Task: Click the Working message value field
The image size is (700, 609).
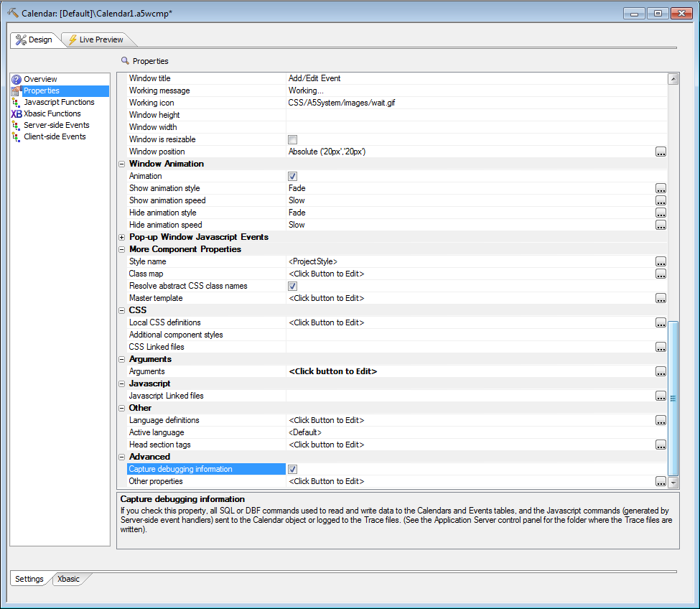Action: [x=476, y=90]
